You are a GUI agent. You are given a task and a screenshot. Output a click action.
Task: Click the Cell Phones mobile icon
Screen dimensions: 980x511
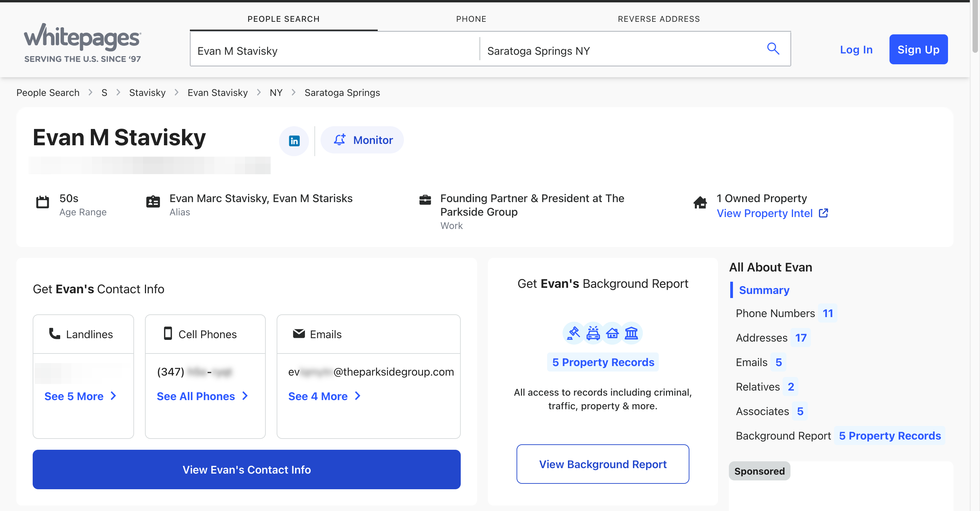coord(168,333)
